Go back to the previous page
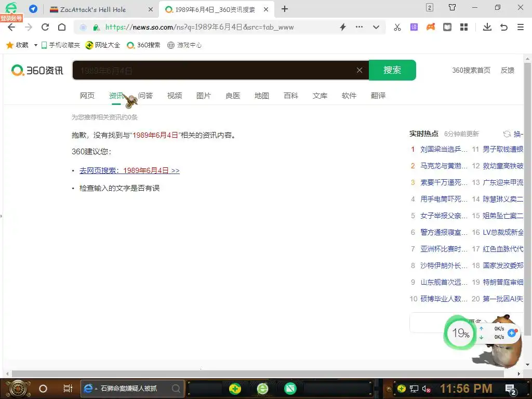This screenshot has width=532, height=399. point(11,27)
